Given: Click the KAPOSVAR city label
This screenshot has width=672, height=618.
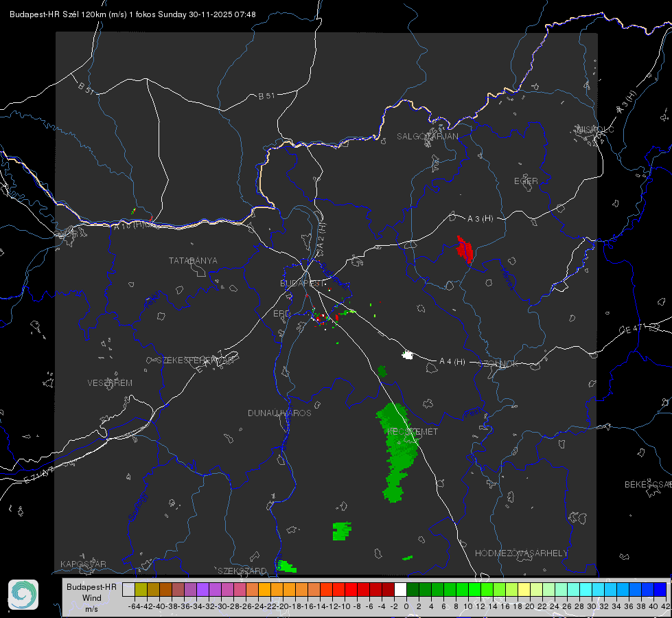Looking at the screenshot, I should [x=83, y=564].
